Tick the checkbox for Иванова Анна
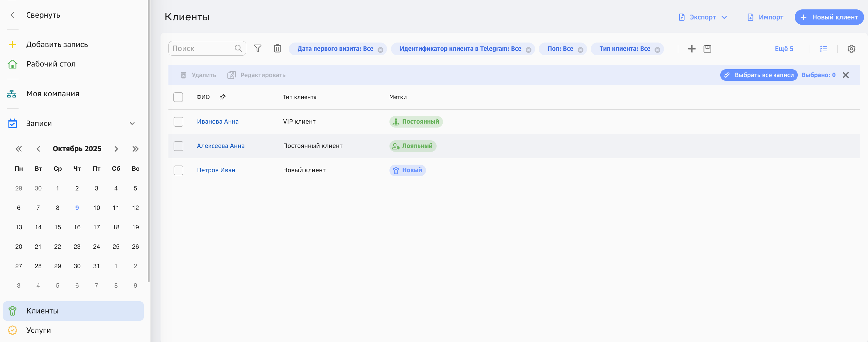The width and height of the screenshot is (868, 342). click(x=178, y=121)
